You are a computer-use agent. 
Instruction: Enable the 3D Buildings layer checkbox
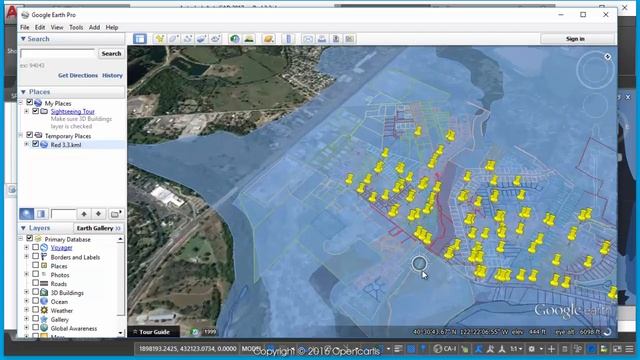coord(36,292)
